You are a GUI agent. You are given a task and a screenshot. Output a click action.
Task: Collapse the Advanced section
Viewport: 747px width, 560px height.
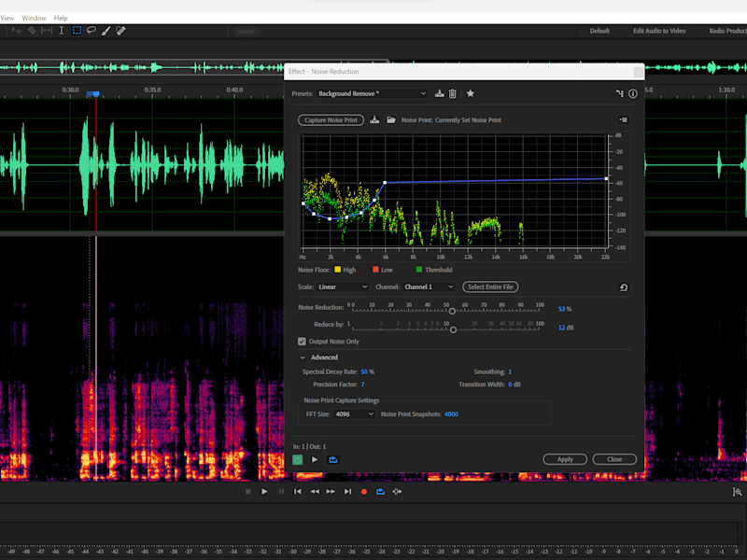point(303,357)
